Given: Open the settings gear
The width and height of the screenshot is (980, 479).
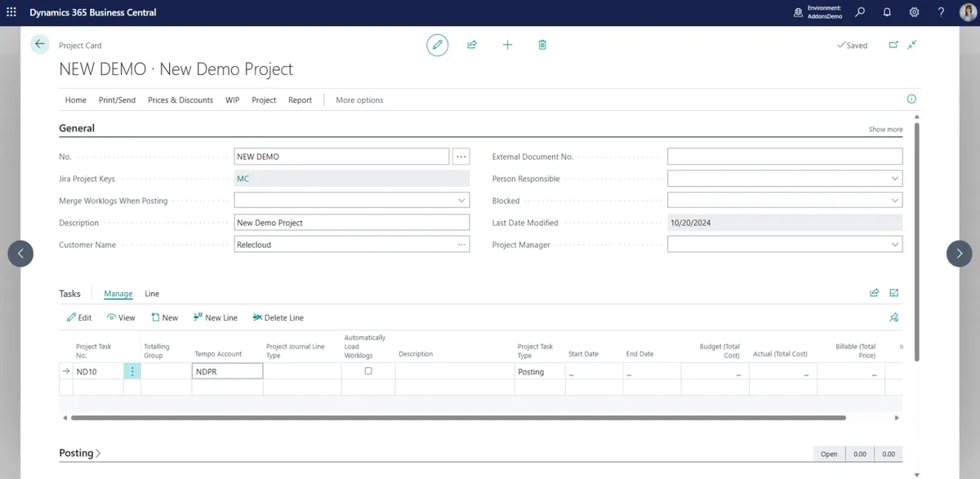Looking at the screenshot, I should click(x=914, y=12).
